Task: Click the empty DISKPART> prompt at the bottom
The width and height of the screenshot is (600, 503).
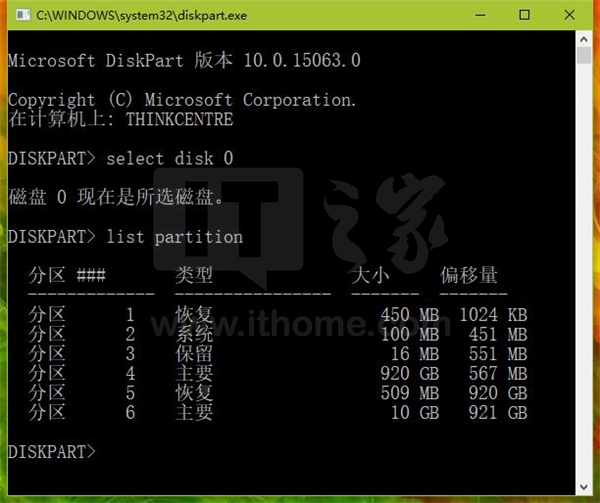Action: click(x=51, y=451)
